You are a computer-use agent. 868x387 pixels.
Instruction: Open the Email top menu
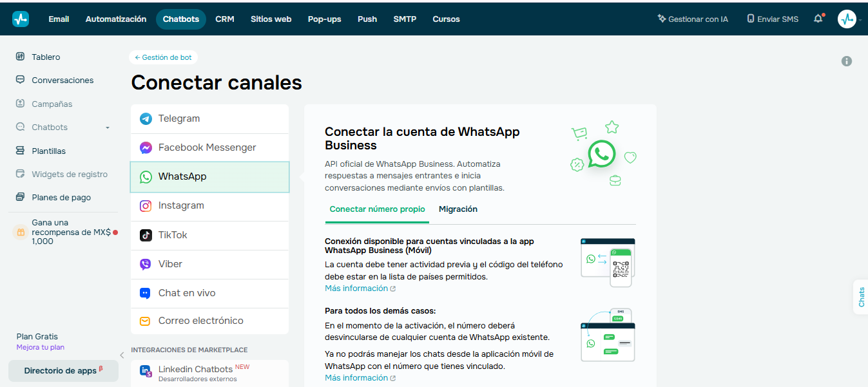(x=59, y=19)
